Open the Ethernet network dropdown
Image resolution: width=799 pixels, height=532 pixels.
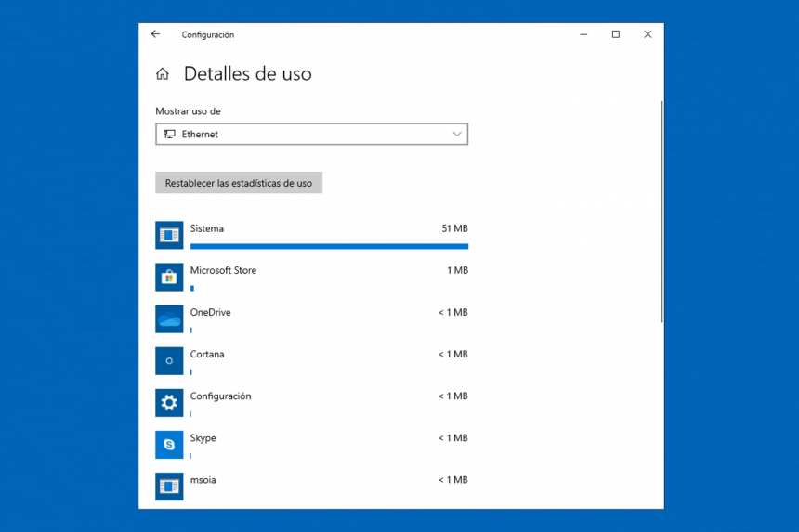click(311, 135)
